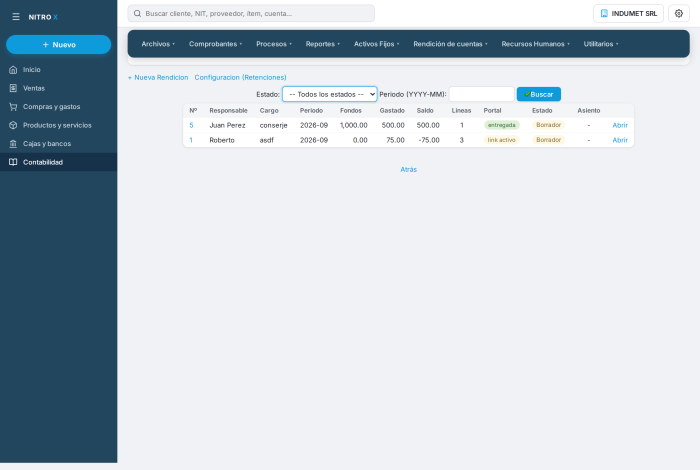
Task: Focus the Periodo (YYYY-MM) input field
Action: (x=482, y=94)
